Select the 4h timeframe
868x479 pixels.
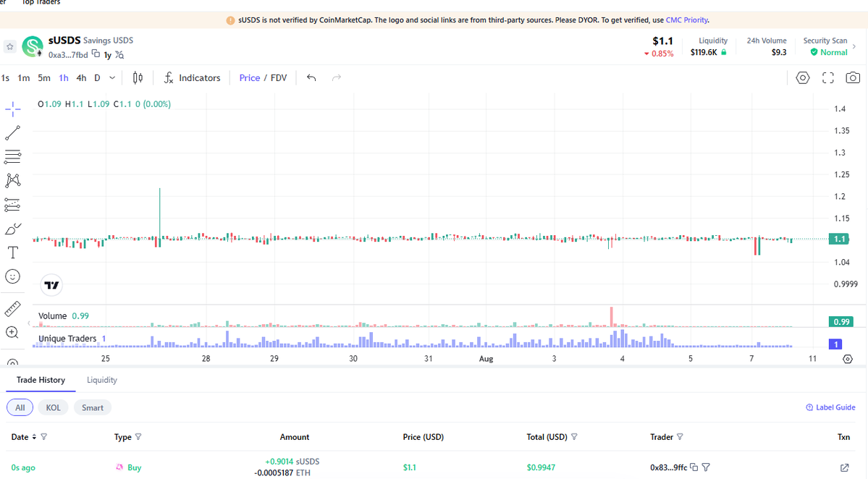coord(81,78)
